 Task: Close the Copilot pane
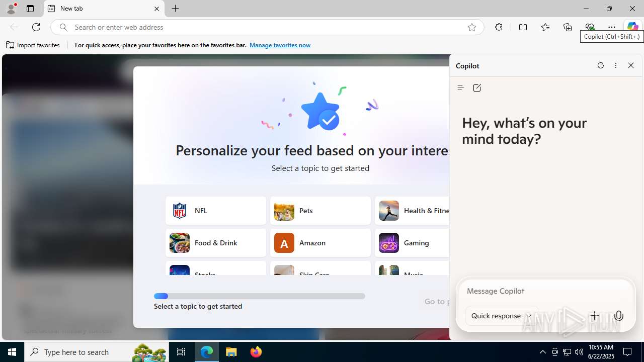(631, 65)
